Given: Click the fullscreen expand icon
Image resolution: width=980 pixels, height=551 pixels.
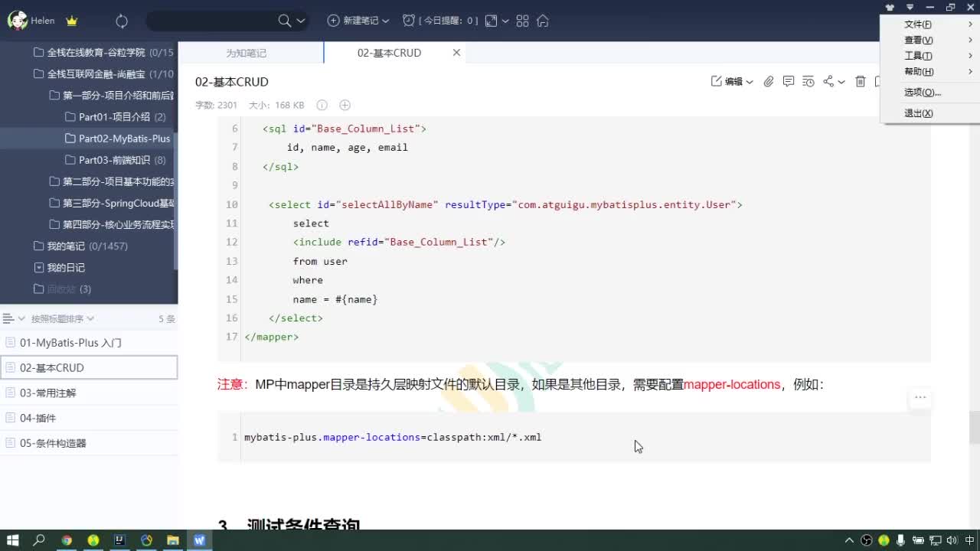Looking at the screenshot, I should pyautogui.click(x=492, y=21).
